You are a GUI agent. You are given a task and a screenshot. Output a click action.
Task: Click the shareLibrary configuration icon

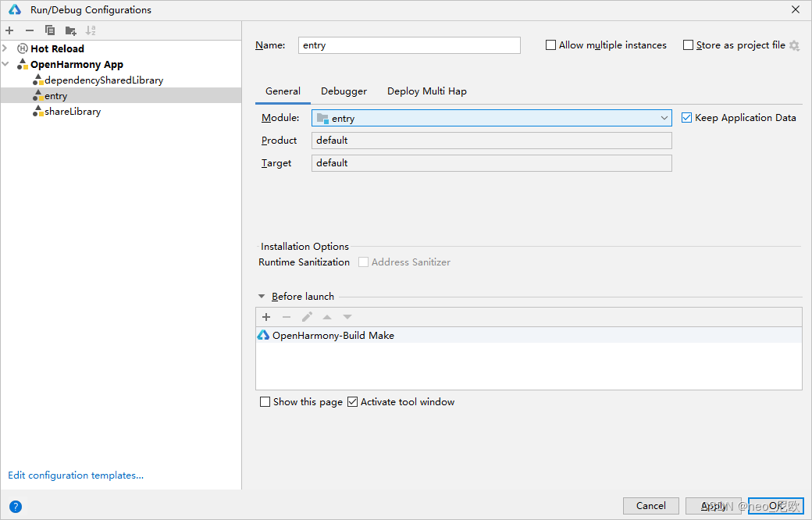tap(38, 111)
